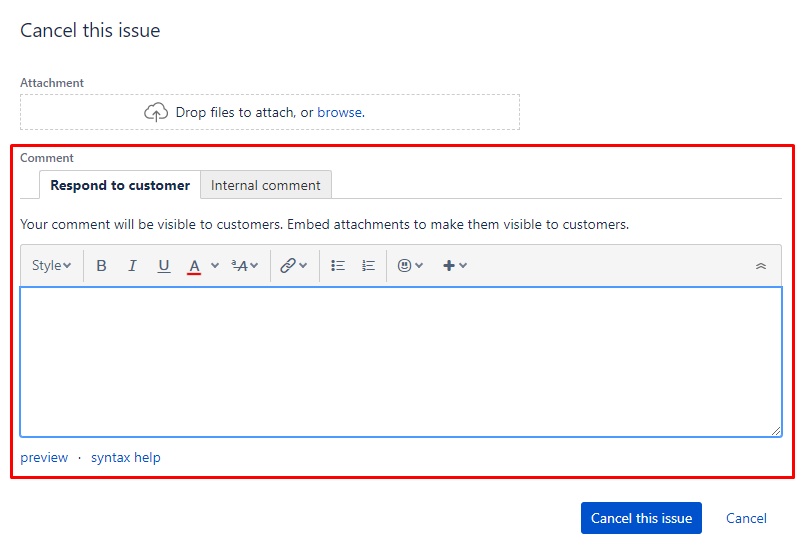The image size is (802, 552).
Task: Click the browse link to attach files
Action: [341, 112]
